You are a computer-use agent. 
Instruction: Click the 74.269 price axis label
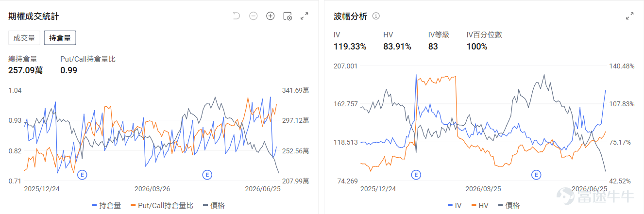point(345,181)
